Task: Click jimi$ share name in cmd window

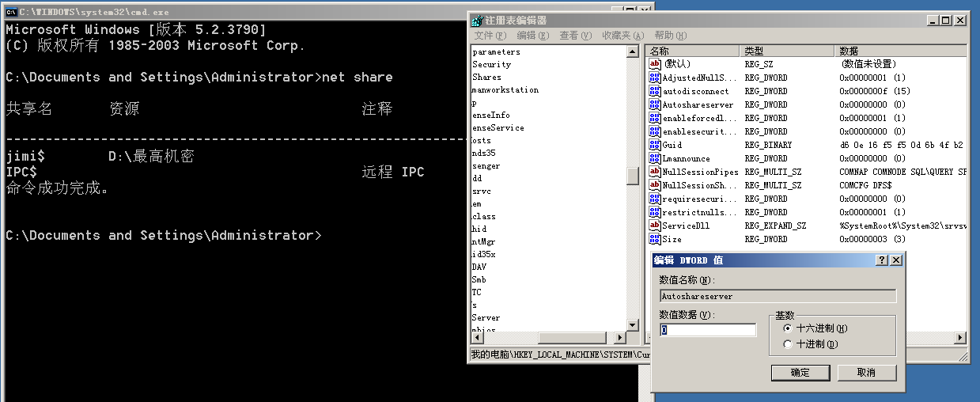Action: tap(25, 157)
